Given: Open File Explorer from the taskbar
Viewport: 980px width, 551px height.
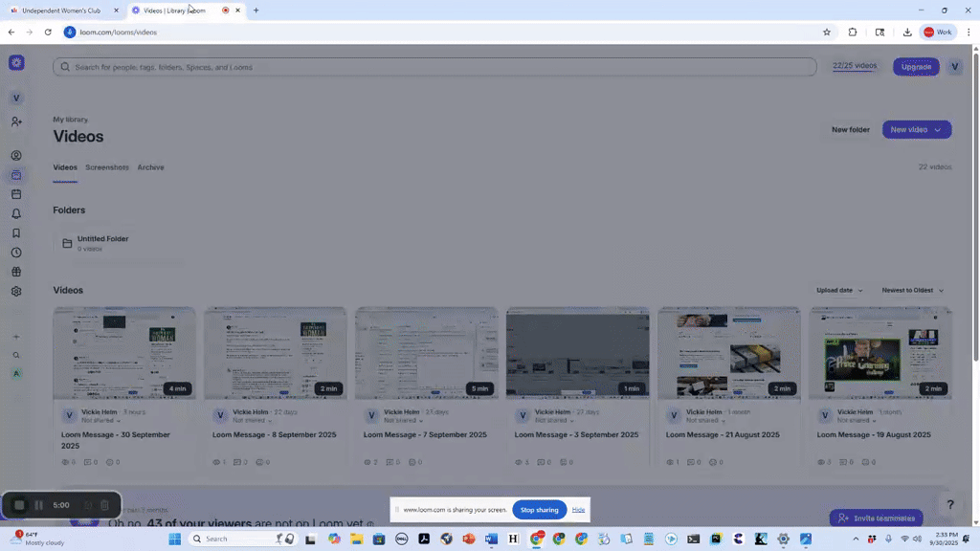Looking at the screenshot, I should (356, 539).
